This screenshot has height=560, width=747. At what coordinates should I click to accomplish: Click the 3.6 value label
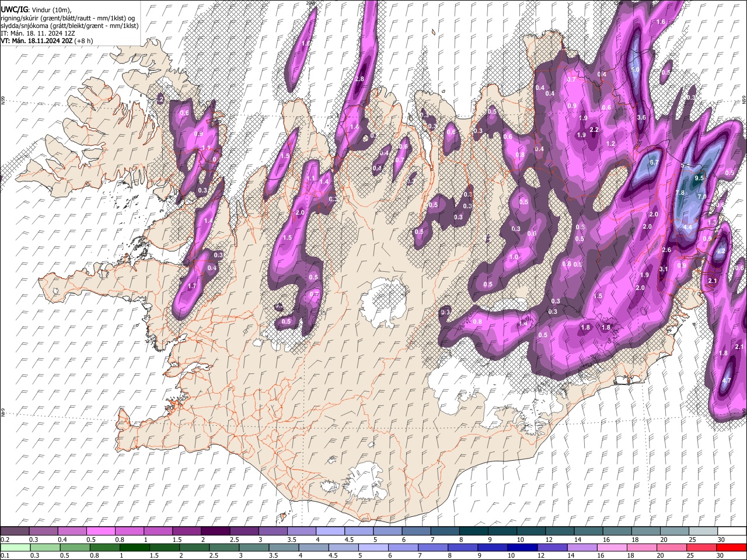tap(641, 117)
